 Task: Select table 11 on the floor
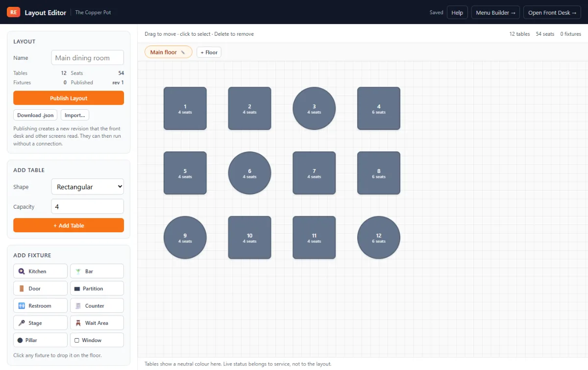(x=314, y=238)
